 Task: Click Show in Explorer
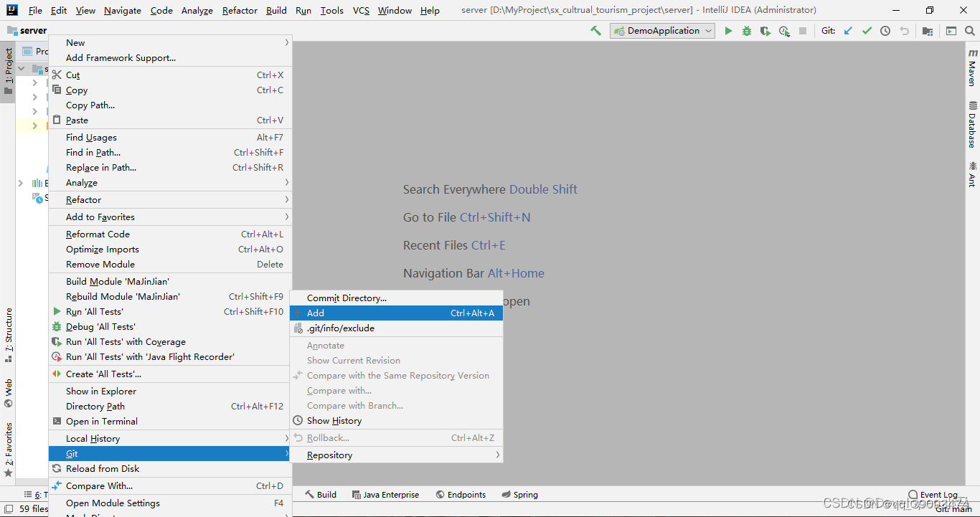pos(170,392)
